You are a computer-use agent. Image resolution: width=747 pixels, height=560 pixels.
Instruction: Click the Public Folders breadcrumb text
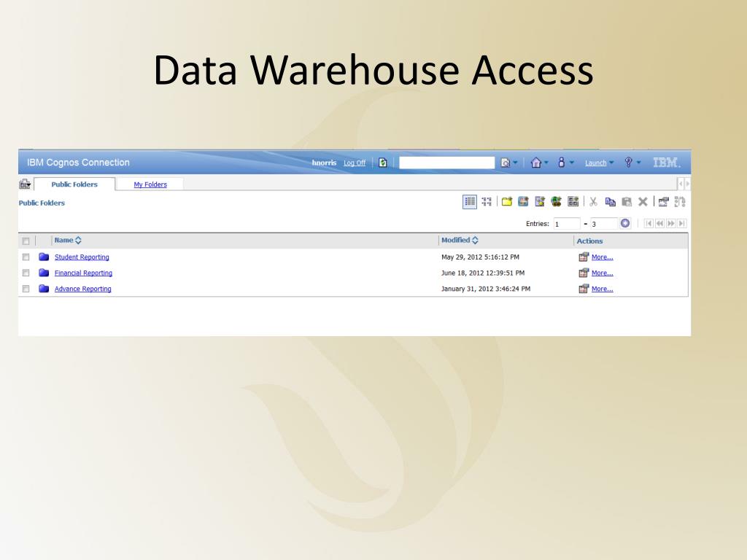pos(42,203)
